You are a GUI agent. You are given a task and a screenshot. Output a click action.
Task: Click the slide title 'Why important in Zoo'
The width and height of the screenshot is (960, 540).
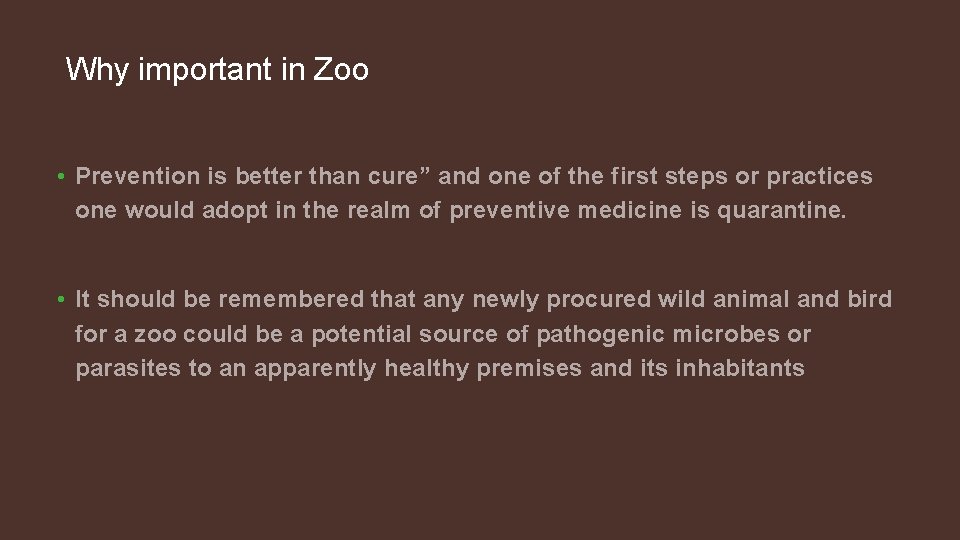pyautogui.click(x=217, y=70)
